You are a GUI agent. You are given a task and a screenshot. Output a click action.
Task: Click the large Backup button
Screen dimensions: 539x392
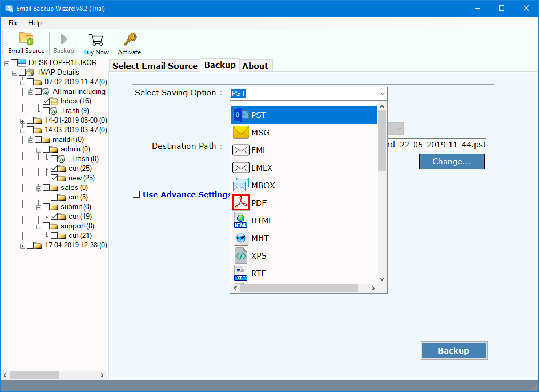pos(454,351)
